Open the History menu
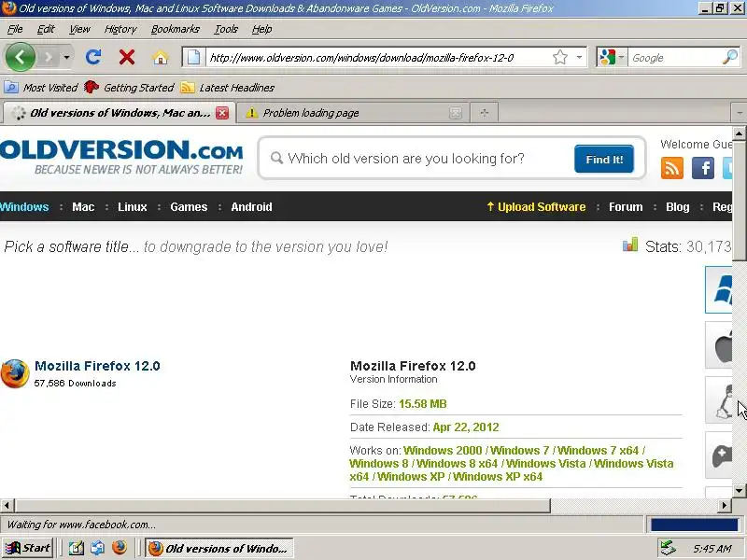 pyautogui.click(x=120, y=30)
